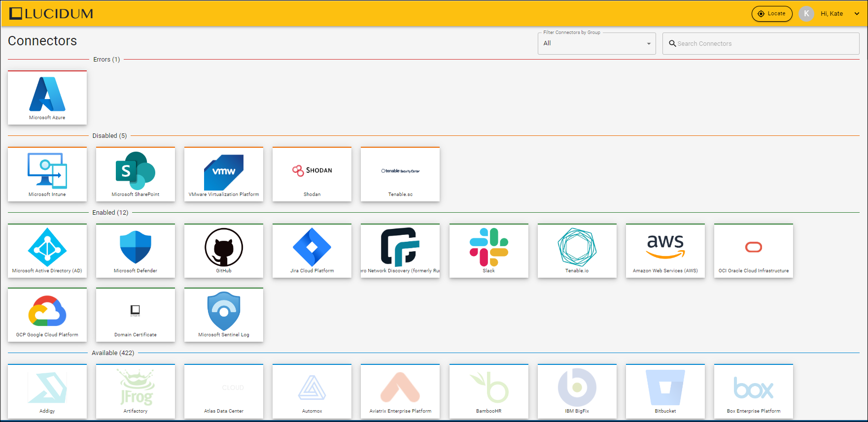Open the Tenable.sc connector
This screenshot has width=868, height=422.
[400, 174]
